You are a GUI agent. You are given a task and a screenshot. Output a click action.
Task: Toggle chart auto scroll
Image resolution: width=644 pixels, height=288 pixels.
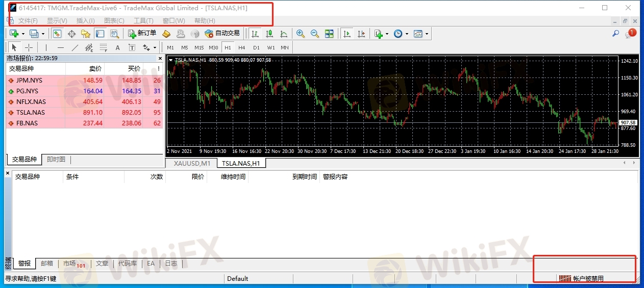(347, 34)
